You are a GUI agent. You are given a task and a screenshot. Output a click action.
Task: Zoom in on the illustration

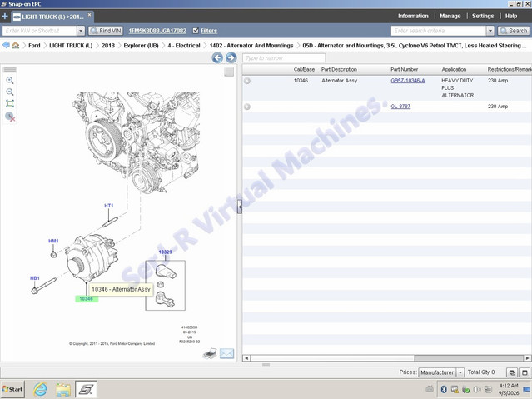coord(10,81)
